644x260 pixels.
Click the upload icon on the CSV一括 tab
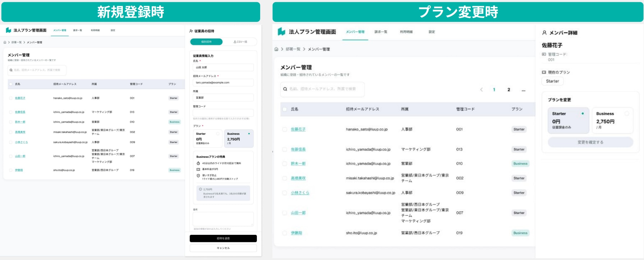point(235,42)
